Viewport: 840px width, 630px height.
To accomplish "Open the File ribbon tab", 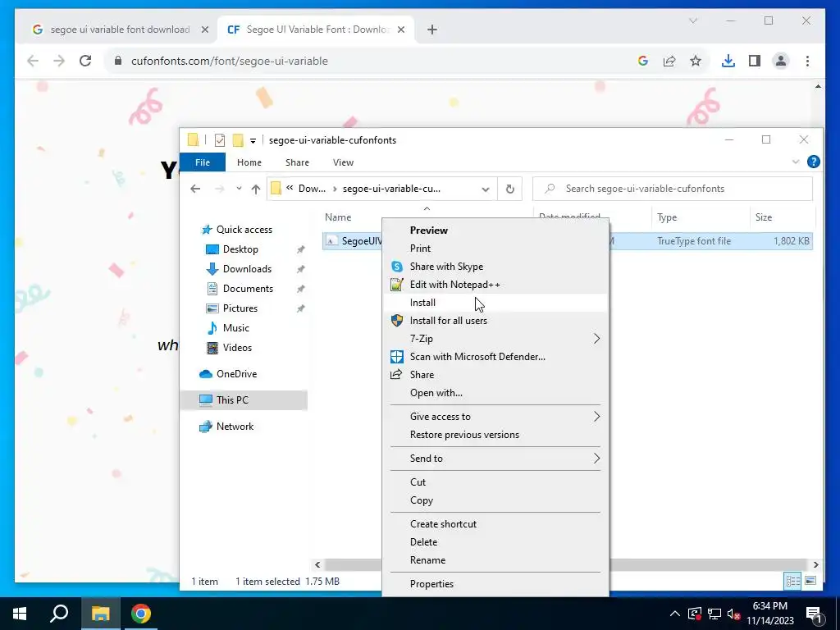I will [203, 162].
